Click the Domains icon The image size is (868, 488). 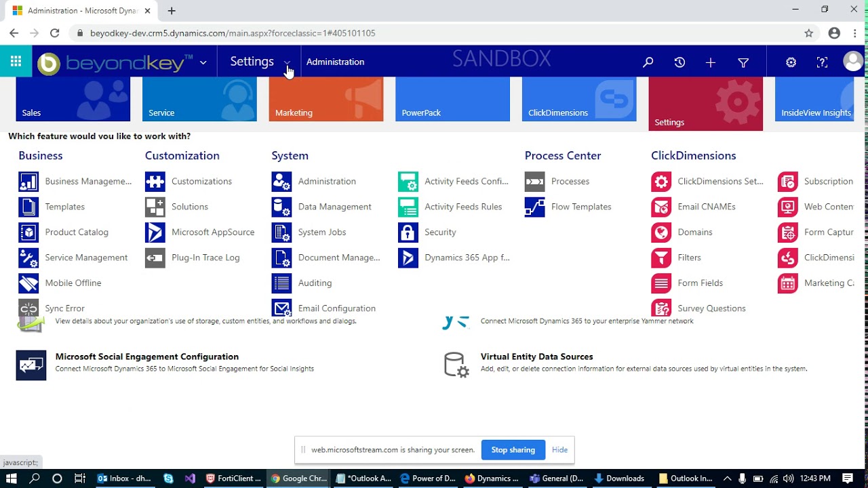tap(661, 232)
